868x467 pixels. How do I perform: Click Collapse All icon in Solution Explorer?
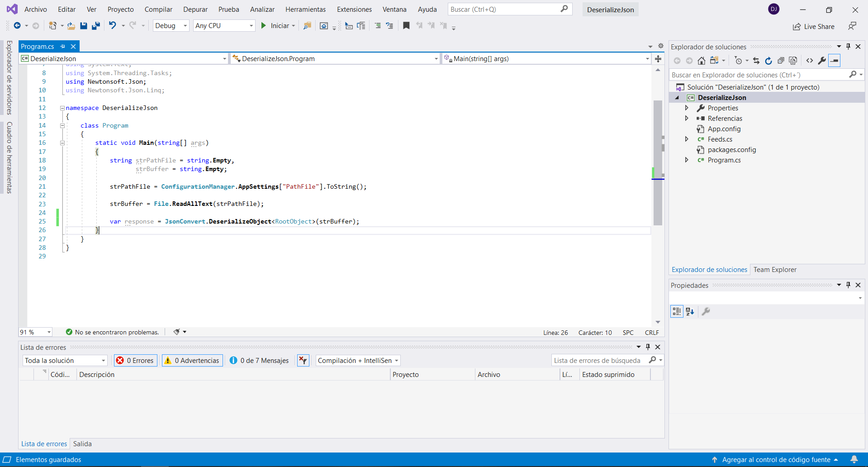(780, 61)
